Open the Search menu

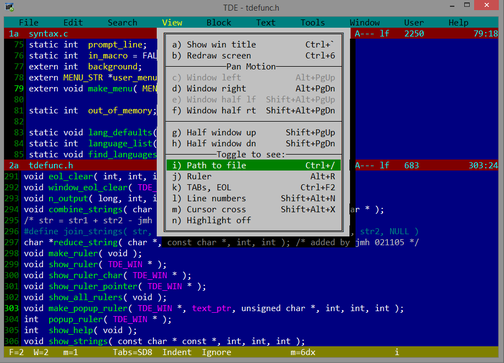[x=122, y=23]
